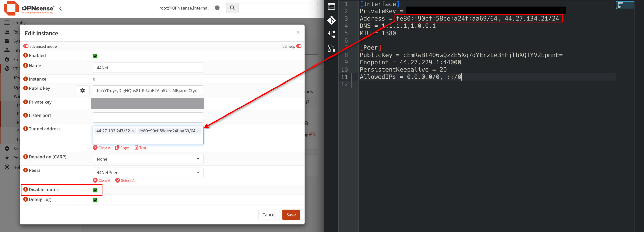Close the Edit instance dialog
The image size is (644, 232).
click(298, 32)
